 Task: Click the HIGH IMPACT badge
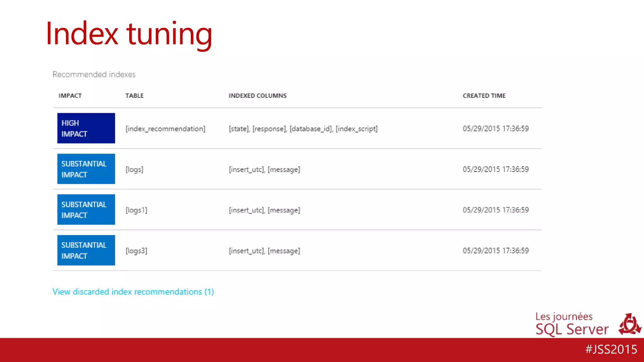pyautogui.click(x=86, y=128)
